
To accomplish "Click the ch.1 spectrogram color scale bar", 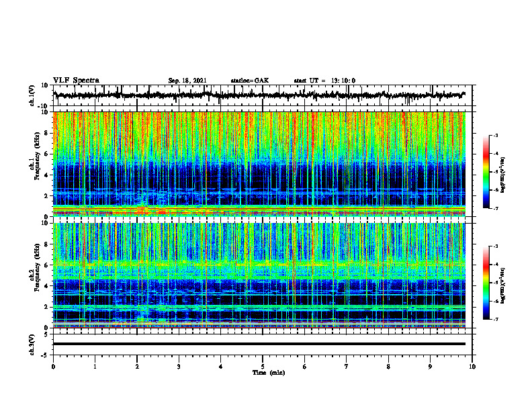I will pos(486,171).
